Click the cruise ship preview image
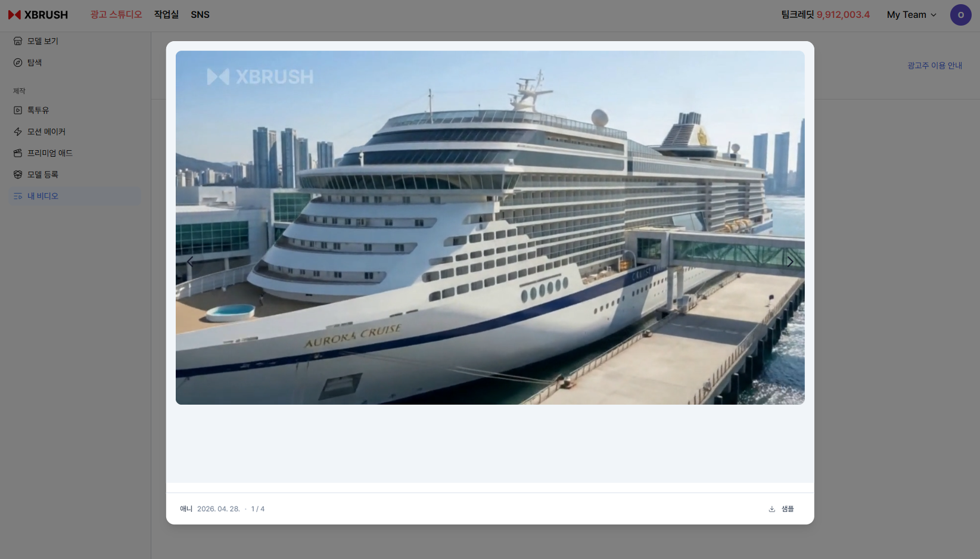 490,228
